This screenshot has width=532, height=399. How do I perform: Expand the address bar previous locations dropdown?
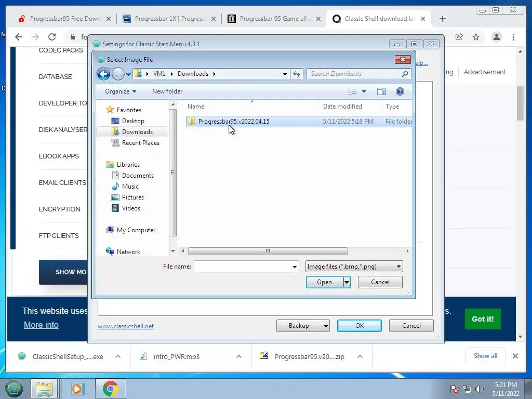click(285, 74)
